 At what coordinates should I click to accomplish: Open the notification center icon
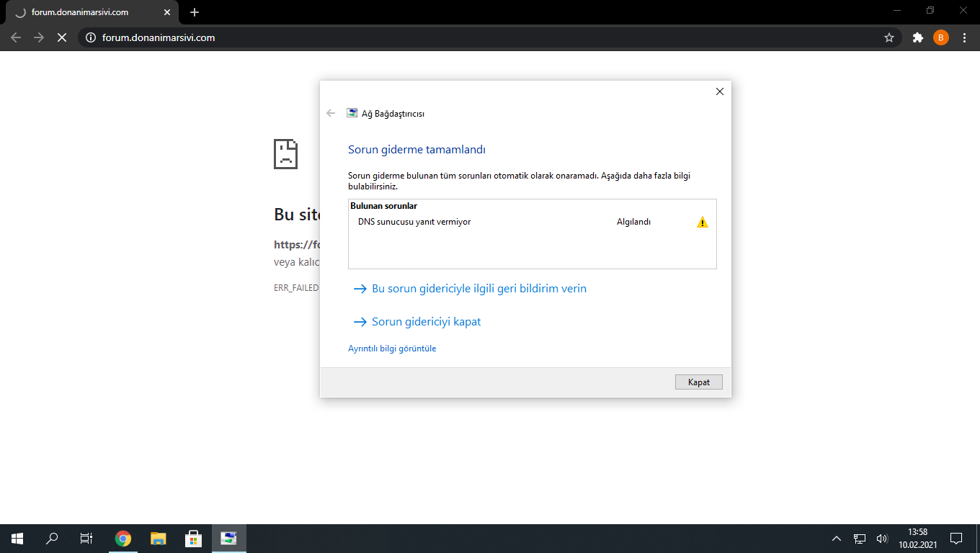[x=956, y=539]
